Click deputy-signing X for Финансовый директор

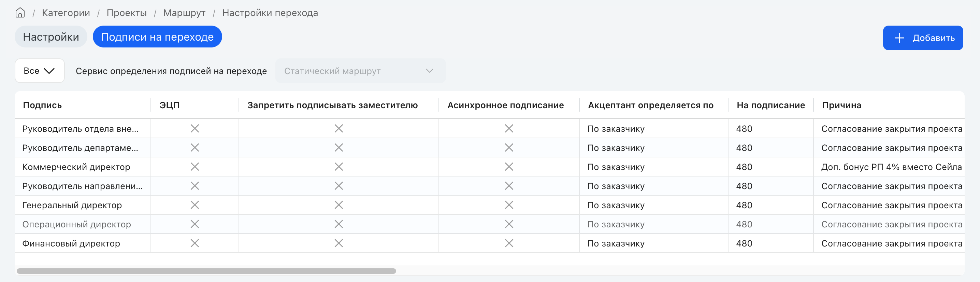tap(338, 243)
